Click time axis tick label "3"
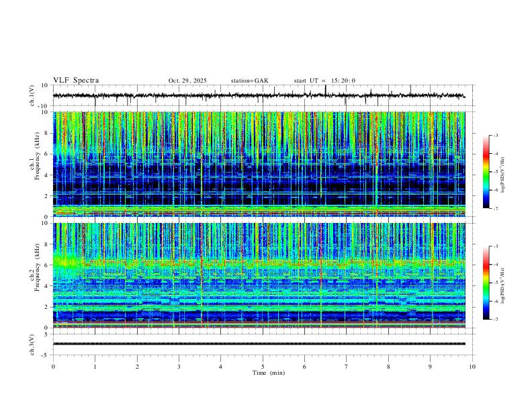The image size is (532, 411). [179, 367]
